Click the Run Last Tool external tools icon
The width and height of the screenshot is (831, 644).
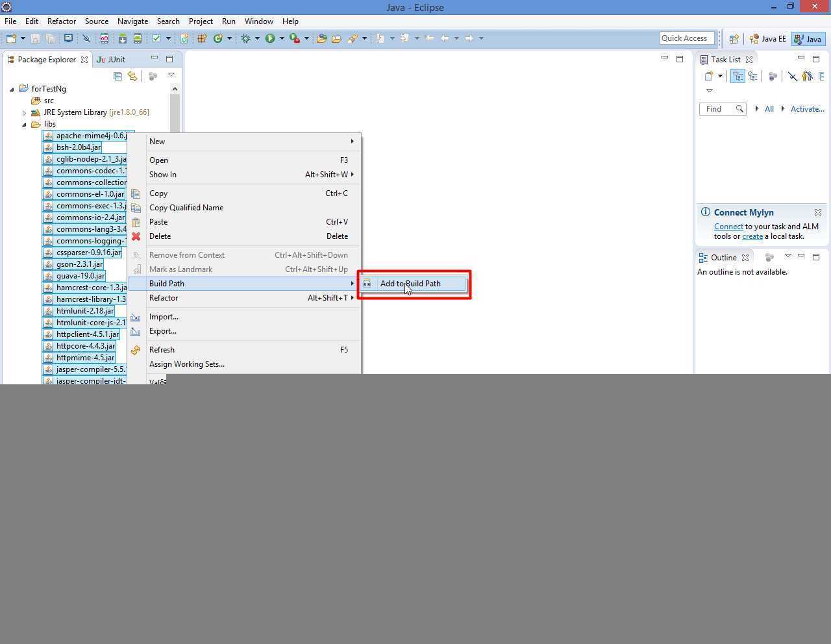coord(295,38)
